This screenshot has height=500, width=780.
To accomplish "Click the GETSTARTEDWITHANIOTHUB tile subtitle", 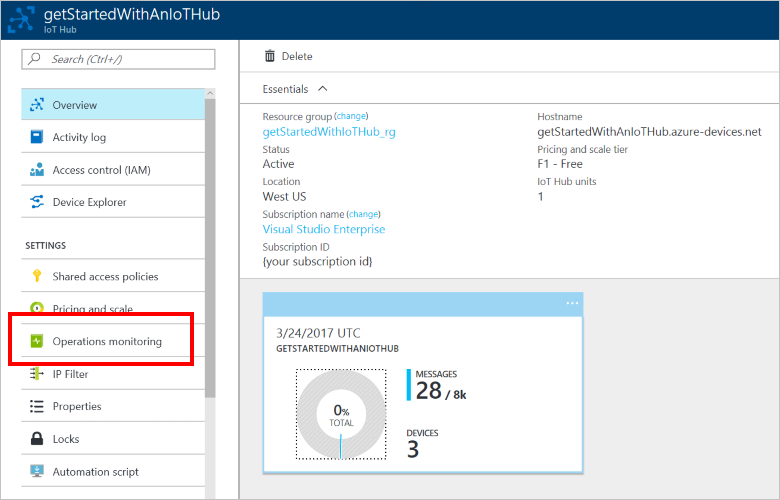I will point(337,348).
